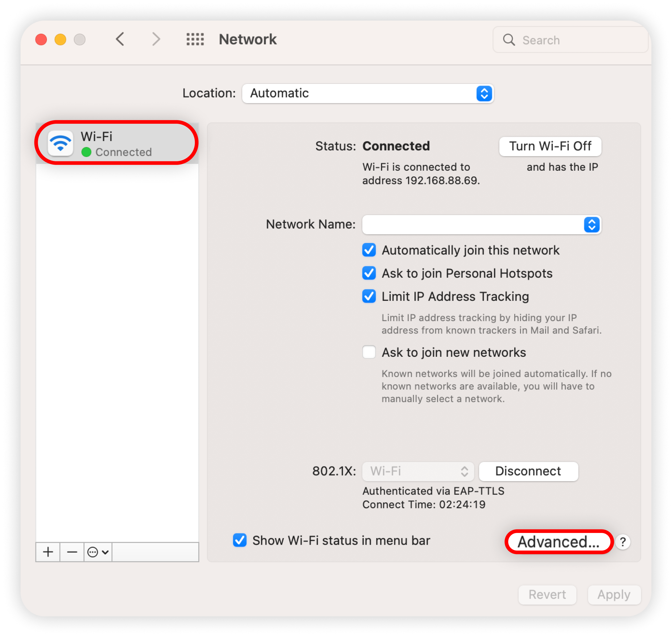Open the Advanced… settings
The width and height of the screenshot is (672, 637).
(558, 542)
